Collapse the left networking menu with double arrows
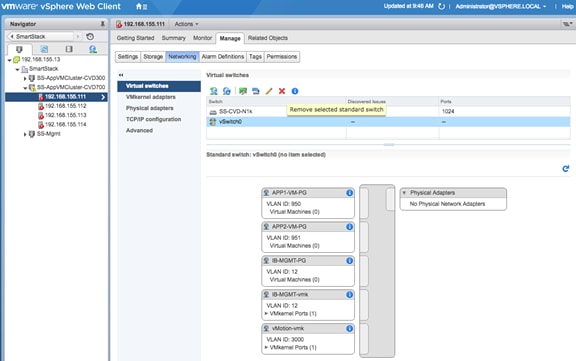 coord(121,75)
